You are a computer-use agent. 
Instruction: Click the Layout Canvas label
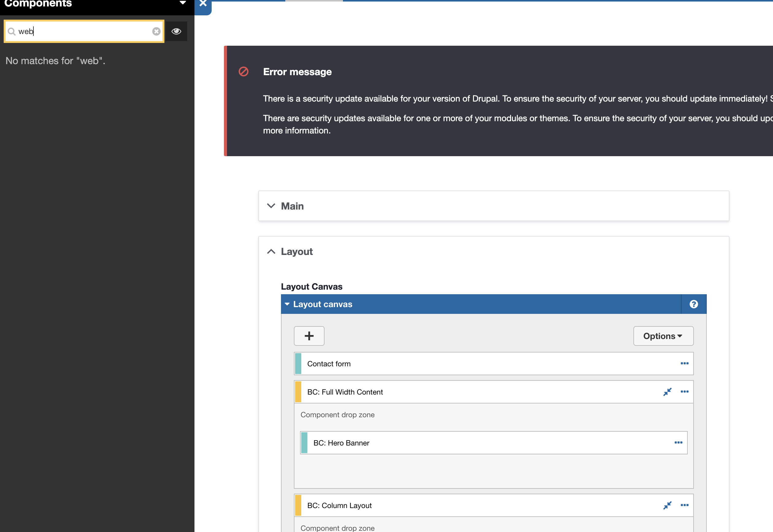(312, 286)
